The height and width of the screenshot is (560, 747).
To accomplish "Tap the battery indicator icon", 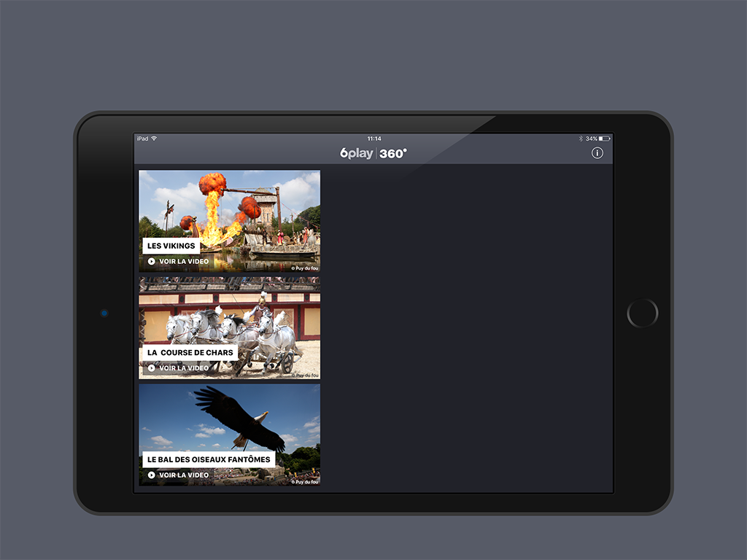I will pyautogui.click(x=605, y=139).
